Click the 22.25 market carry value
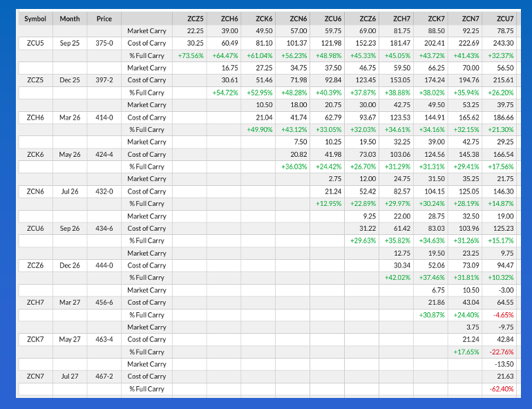 tap(196, 31)
